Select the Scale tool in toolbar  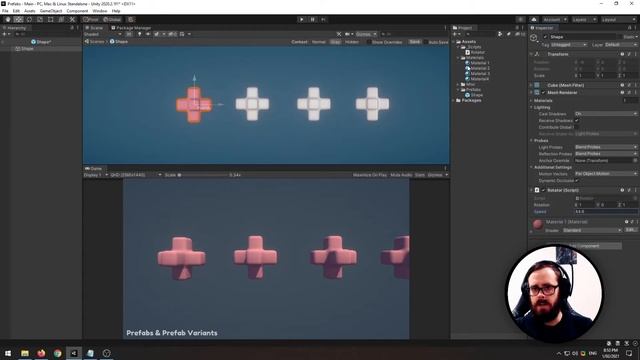[x=40, y=20]
